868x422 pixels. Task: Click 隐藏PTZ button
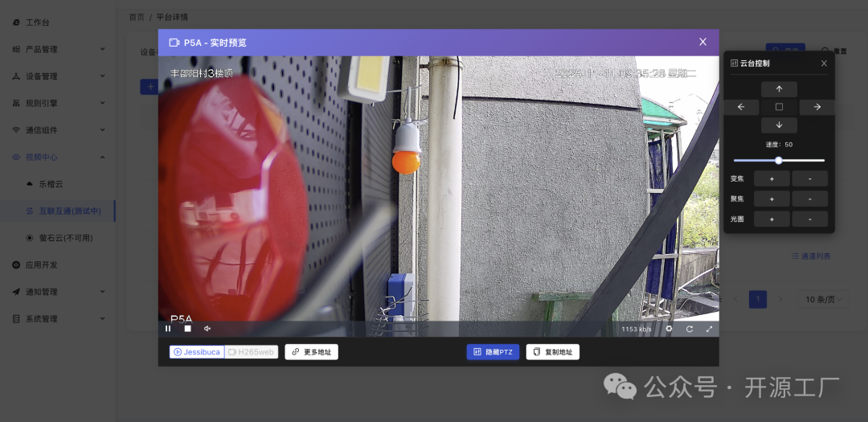[493, 352]
